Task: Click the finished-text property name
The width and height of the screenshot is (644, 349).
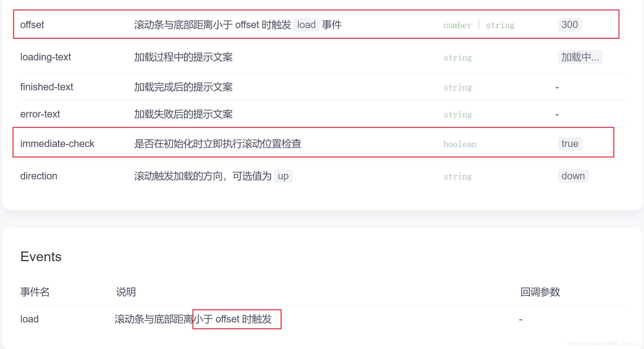Action: tap(46, 87)
